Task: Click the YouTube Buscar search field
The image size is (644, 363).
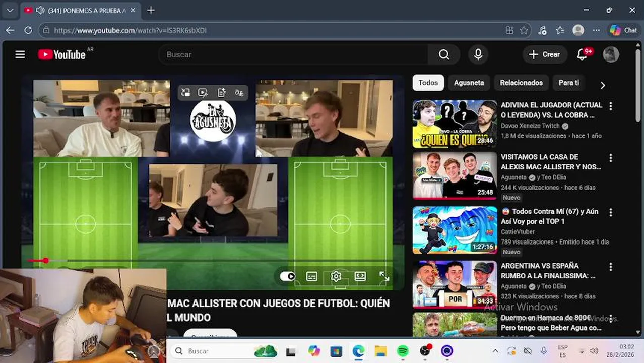Action: click(x=293, y=54)
